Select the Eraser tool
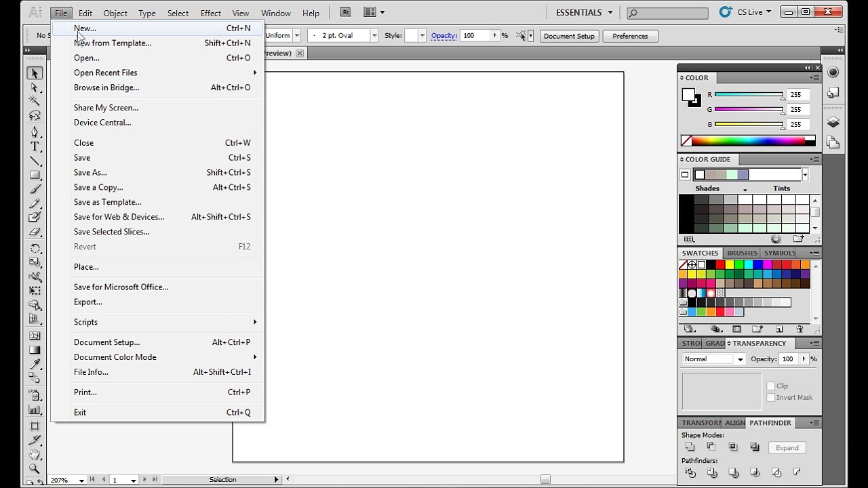The image size is (868, 488). pos(35,232)
